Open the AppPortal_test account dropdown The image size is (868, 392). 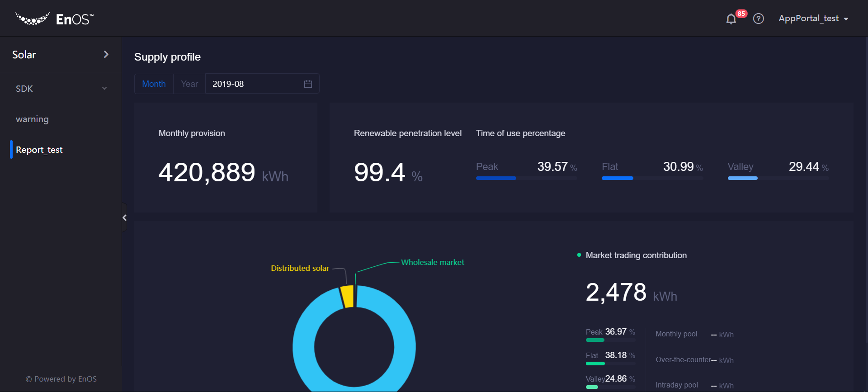(813, 19)
